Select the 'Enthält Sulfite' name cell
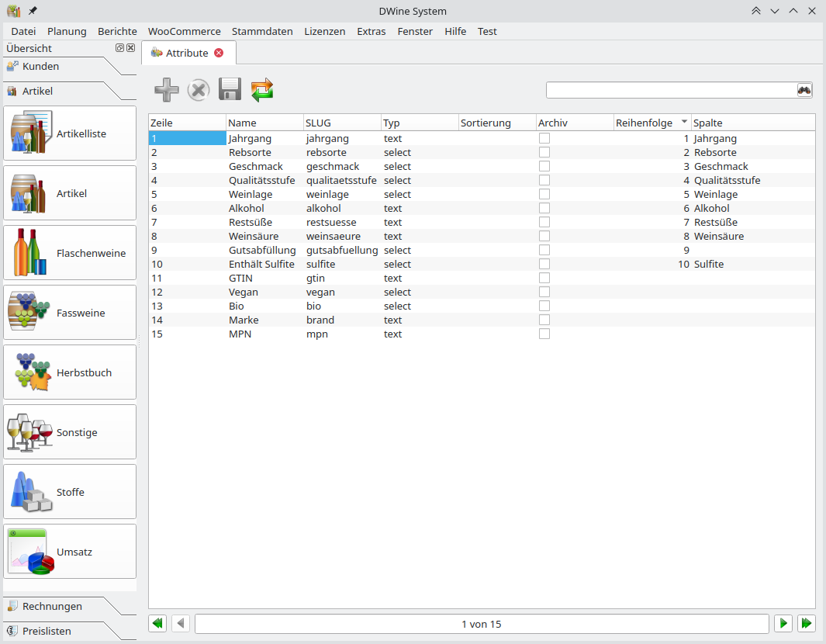 coord(264,264)
